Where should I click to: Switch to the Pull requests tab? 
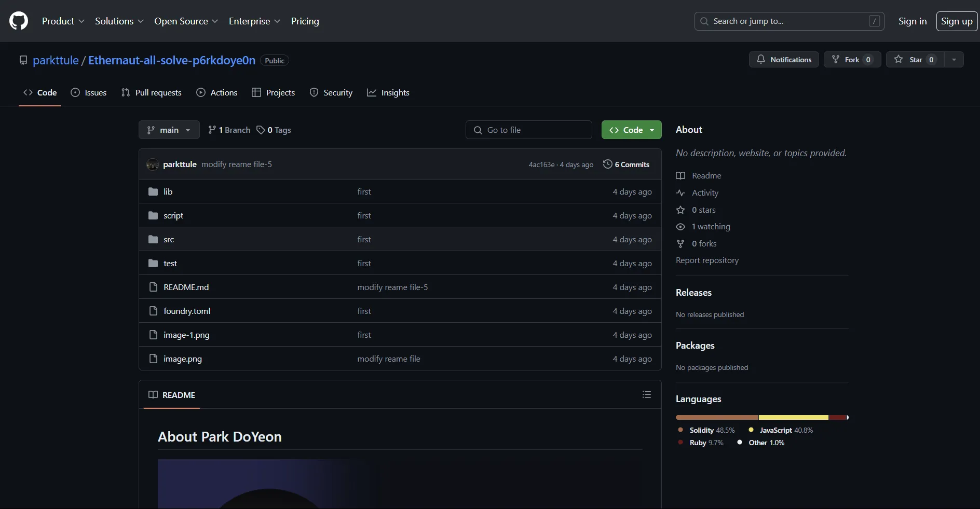(x=151, y=93)
